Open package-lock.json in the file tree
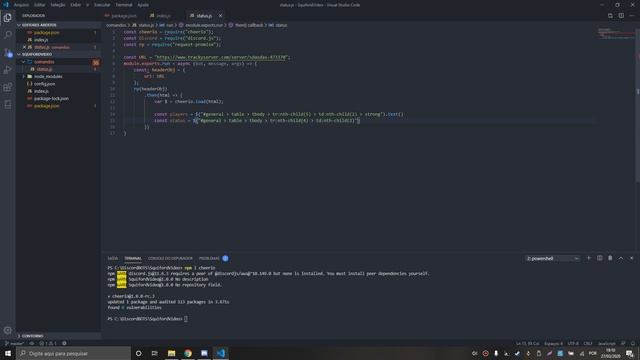The image size is (640, 360). coord(51,98)
